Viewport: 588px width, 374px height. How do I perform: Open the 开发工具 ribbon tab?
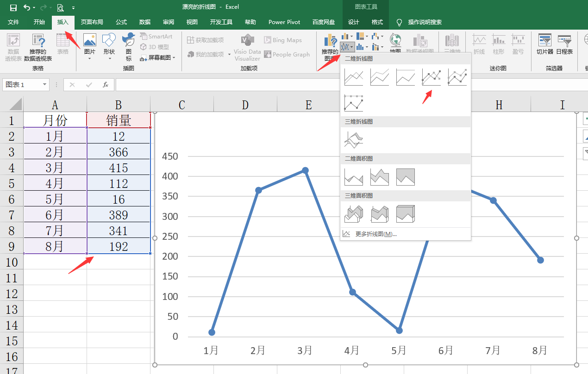pos(221,22)
